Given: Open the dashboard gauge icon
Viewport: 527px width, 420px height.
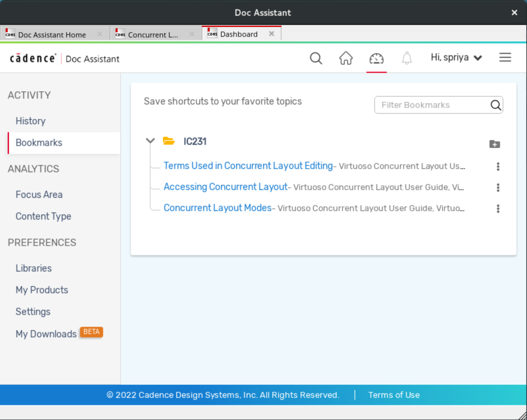Looking at the screenshot, I should 376,58.
